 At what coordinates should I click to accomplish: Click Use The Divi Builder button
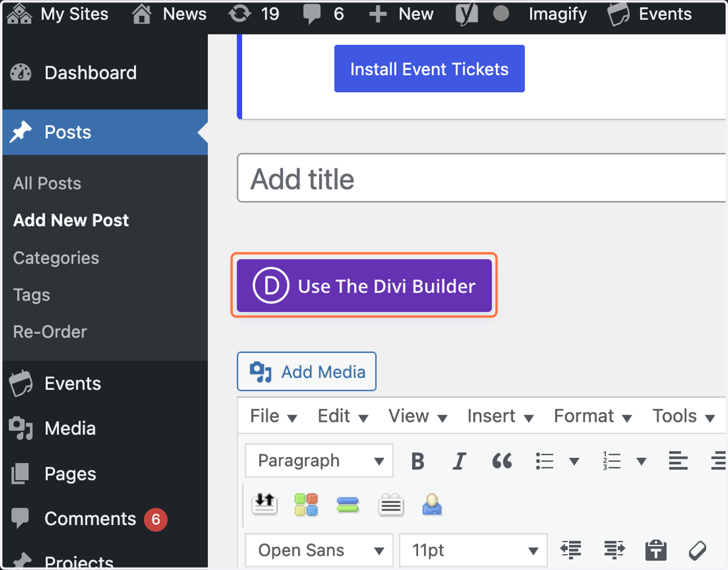click(364, 286)
